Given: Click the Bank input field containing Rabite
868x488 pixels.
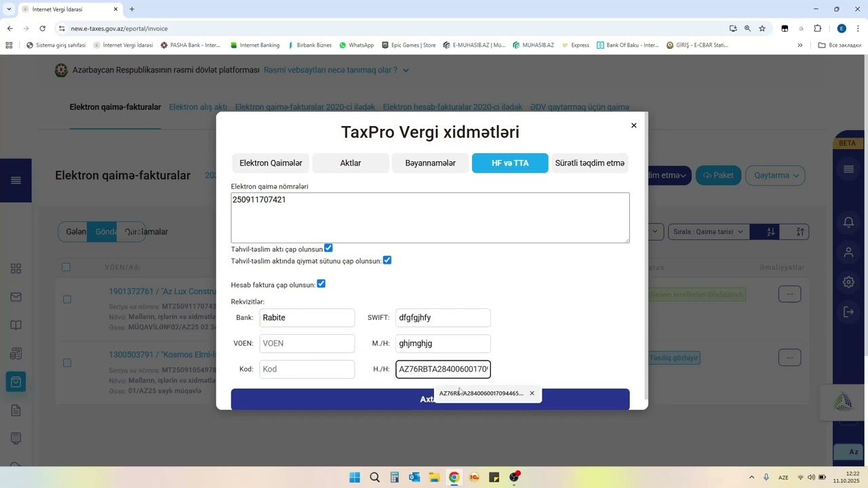Looking at the screenshot, I should tap(307, 317).
